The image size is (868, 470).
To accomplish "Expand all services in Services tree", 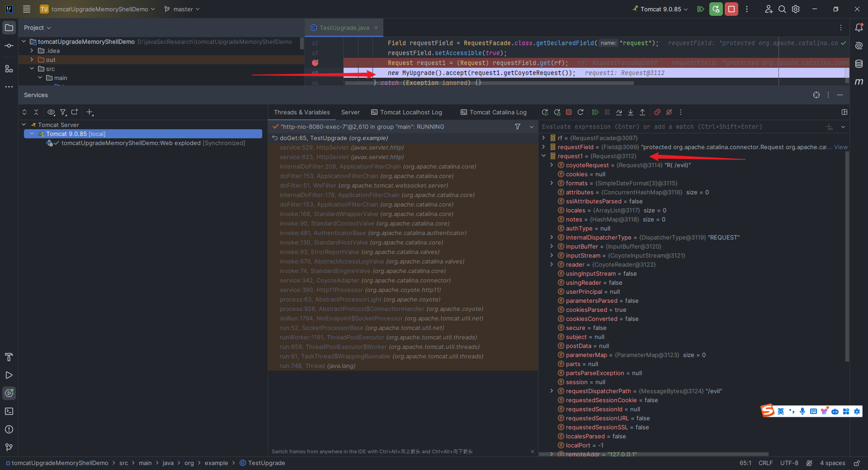I will click(24, 112).
